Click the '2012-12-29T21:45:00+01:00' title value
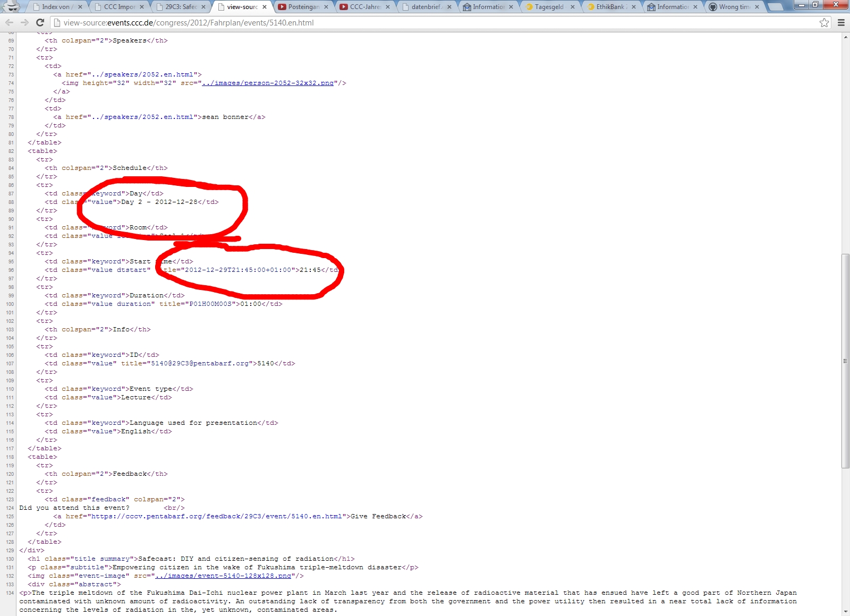Screen dimensions: 850x616 238,270
